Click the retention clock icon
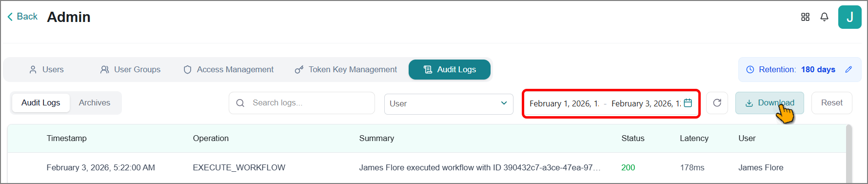The height and width of the screenshot is (184, 868). 750,69
